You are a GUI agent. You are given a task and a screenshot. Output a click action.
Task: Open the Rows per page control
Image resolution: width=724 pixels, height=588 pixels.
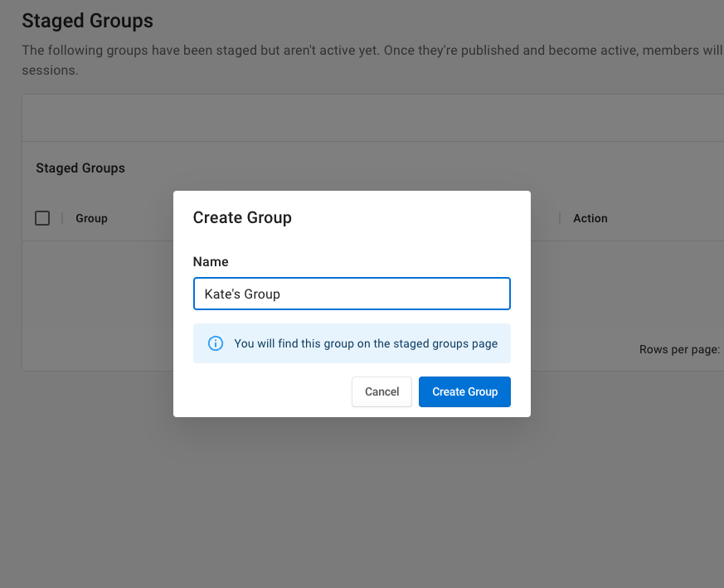tap(679, 350)
